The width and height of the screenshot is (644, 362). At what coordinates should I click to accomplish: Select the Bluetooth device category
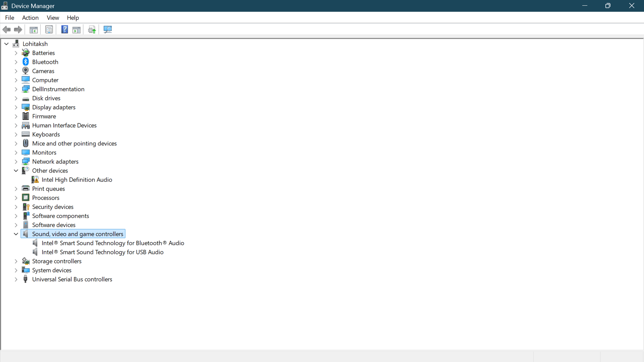[x=45, y=62]
